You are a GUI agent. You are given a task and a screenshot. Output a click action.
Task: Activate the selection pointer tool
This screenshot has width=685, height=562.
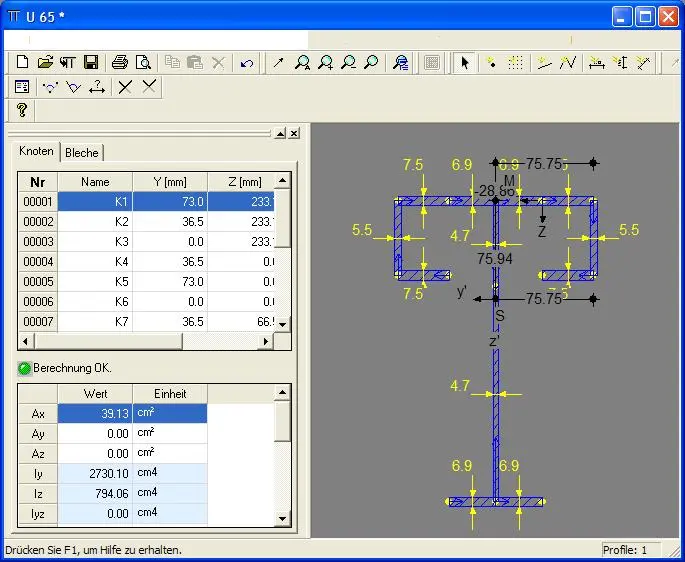point(464,63)
